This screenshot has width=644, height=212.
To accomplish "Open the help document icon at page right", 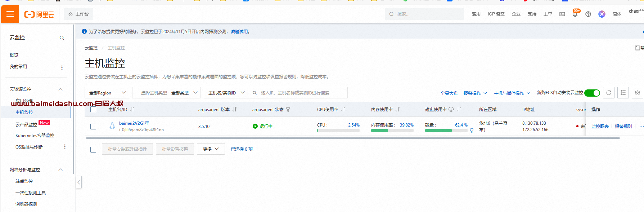I will [638, 48].
